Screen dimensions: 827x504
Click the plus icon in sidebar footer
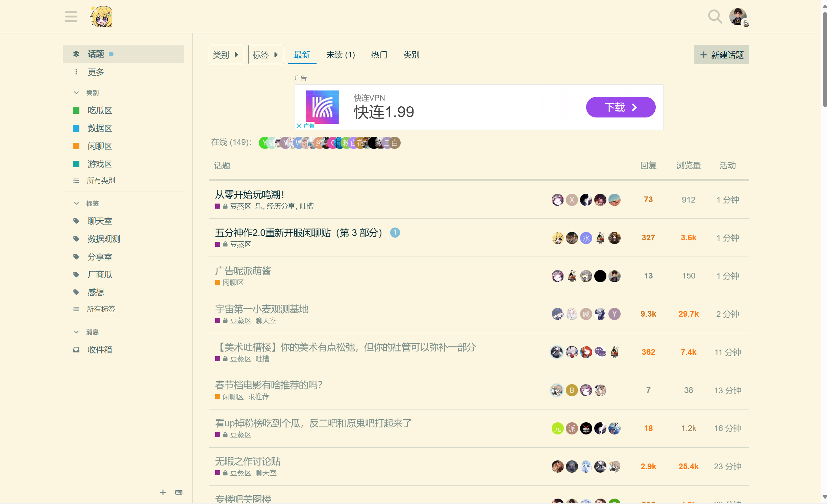163,492
